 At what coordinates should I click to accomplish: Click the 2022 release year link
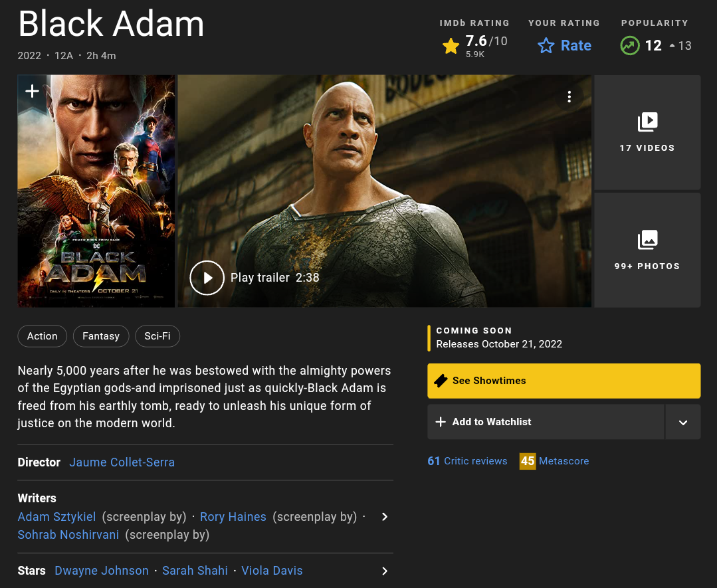point(29,56)
